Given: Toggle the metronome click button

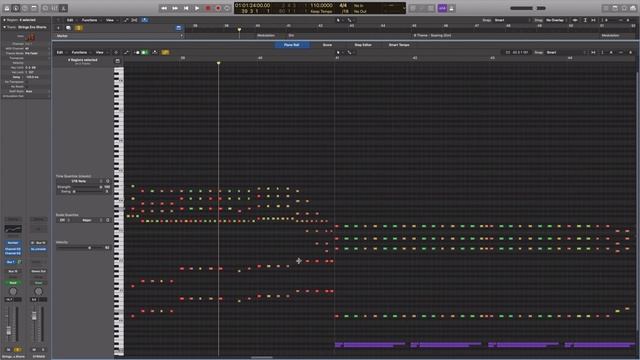Looking at the screenshot, I should (x=451, y=8).
